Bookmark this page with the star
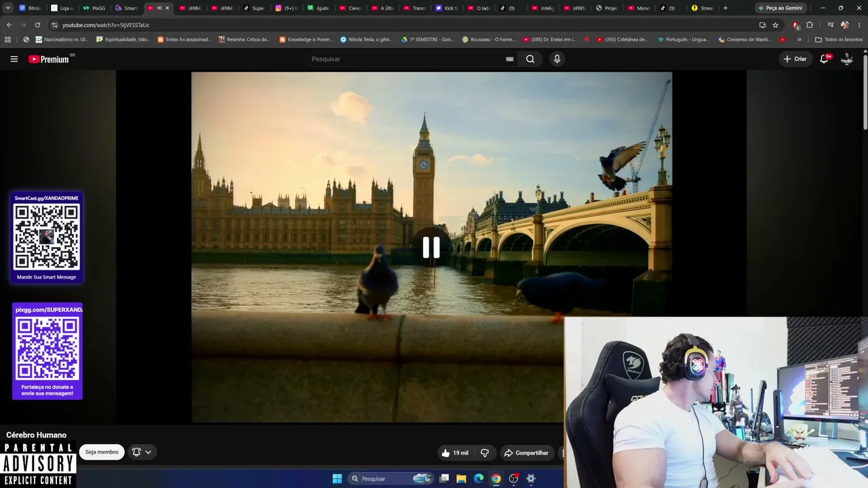Image resolution: width=868 pixels, height=488 pixels. tap(775, 25)
